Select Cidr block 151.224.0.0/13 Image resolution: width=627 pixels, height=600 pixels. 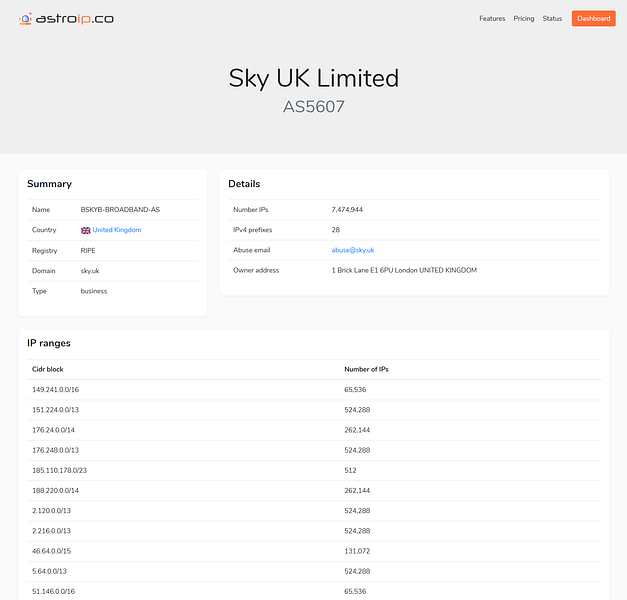[x=55, y=410]
